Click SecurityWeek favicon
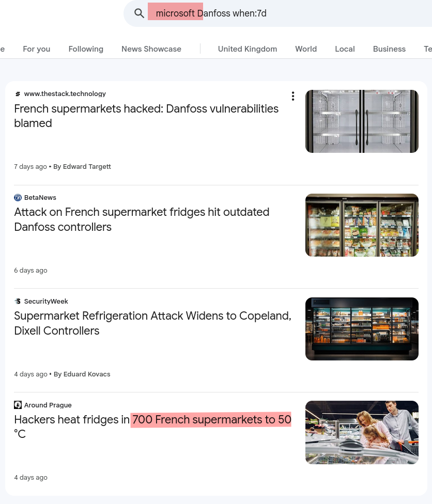 [x=18, y=301]
